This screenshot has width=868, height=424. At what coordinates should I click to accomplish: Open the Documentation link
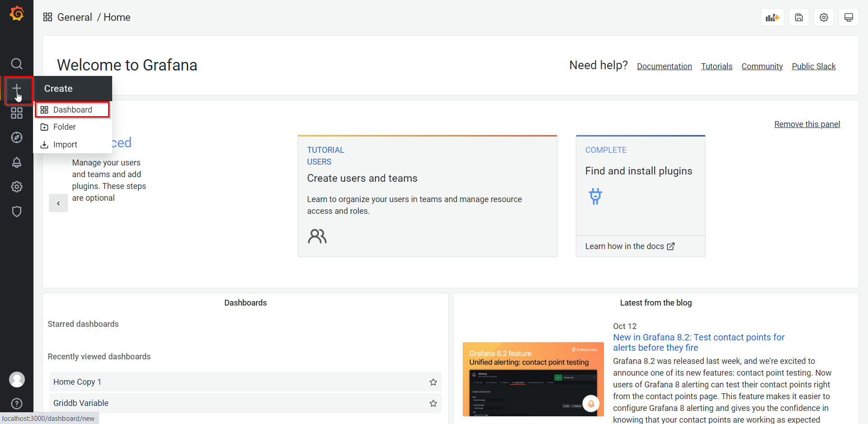[x=664, y=66]
